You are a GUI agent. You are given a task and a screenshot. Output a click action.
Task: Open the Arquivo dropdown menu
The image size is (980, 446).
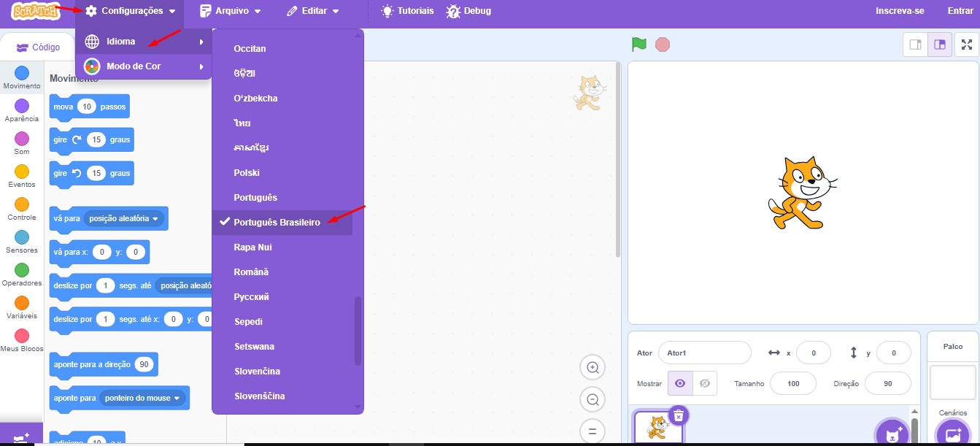230,11
